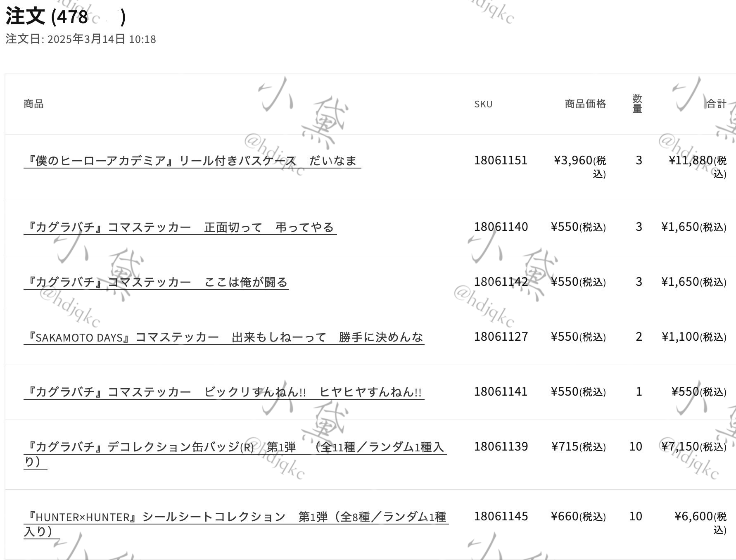Select quantity 1 in ビックリすんねん row

639,392
